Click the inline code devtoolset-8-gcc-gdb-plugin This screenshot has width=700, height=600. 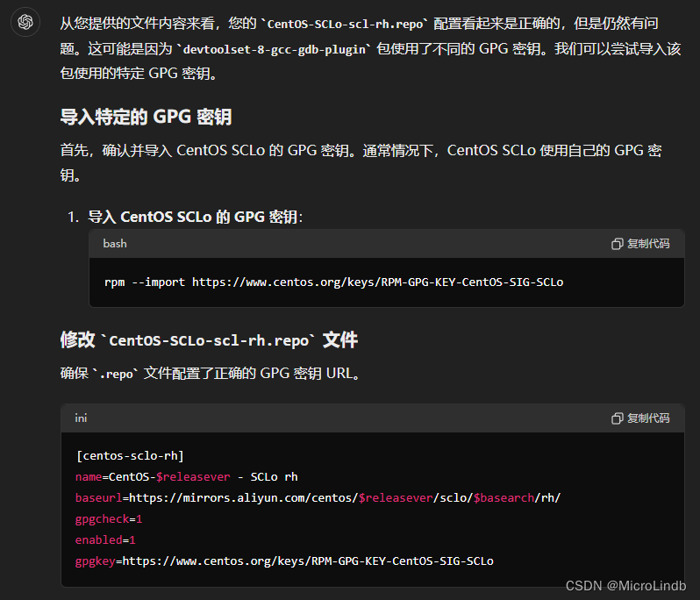[x=274, y=49]
